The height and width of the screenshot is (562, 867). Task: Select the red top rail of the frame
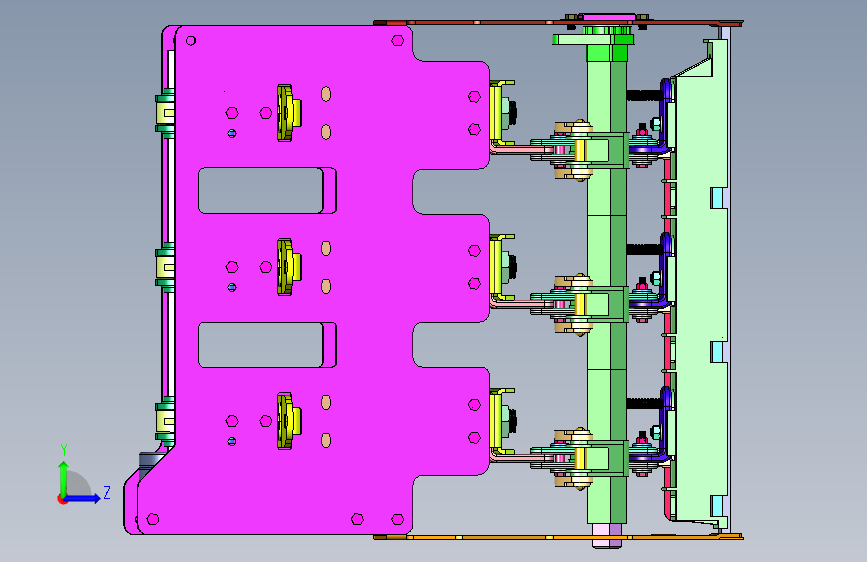(x=558, y=23)
